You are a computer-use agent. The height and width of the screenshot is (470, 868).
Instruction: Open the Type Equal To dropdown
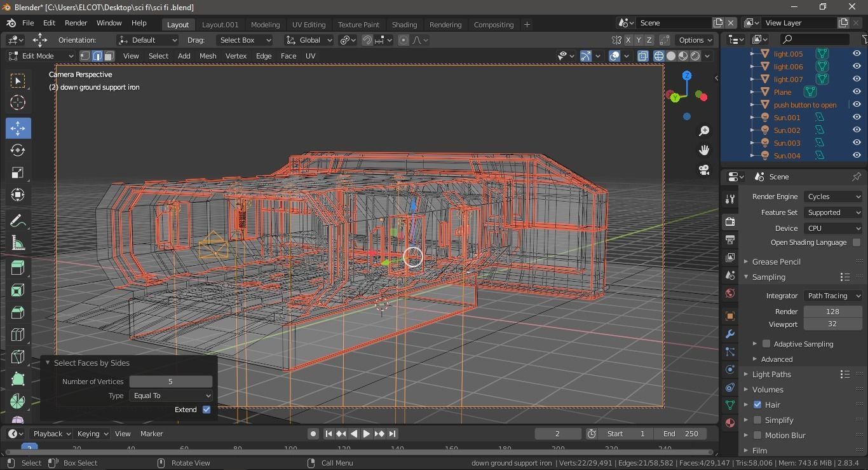pyautogui.click(x=171, y=396)
